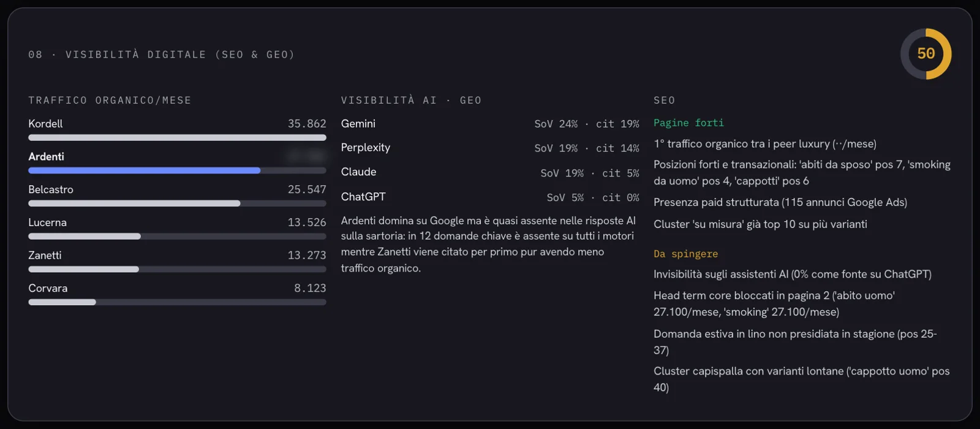This screenshot has height=429, width=980.
Task: Select the Perplexity row
Action: point(490,148)
